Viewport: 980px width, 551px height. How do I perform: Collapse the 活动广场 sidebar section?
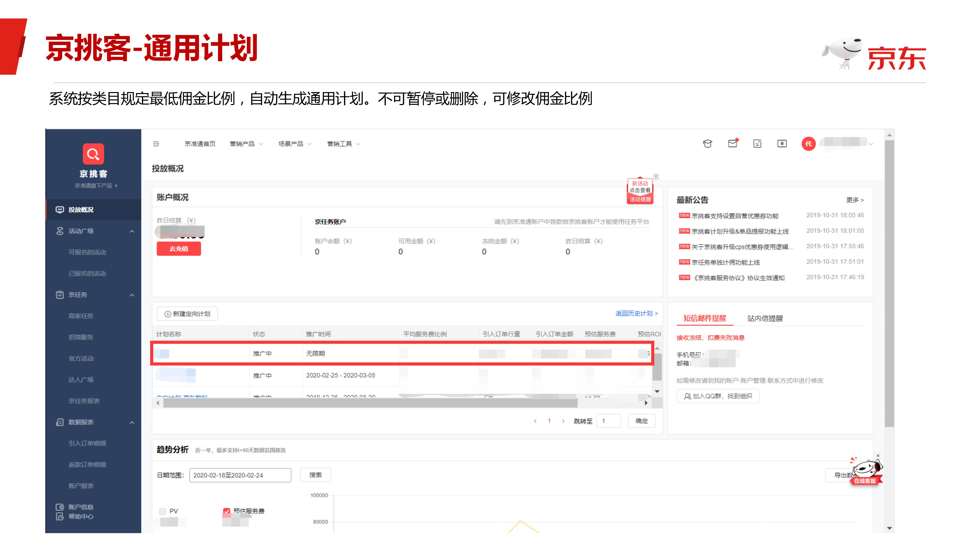pos(132,231)
